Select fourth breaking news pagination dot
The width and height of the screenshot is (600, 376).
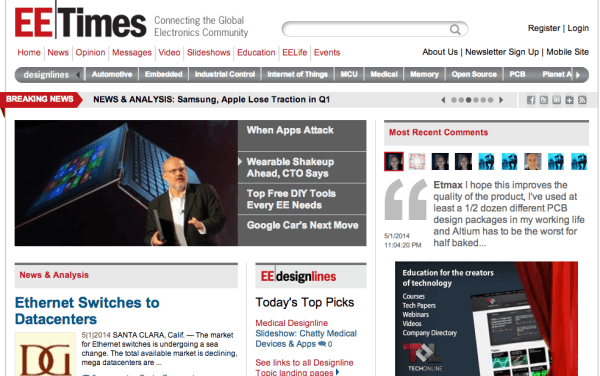click(476, 100)
